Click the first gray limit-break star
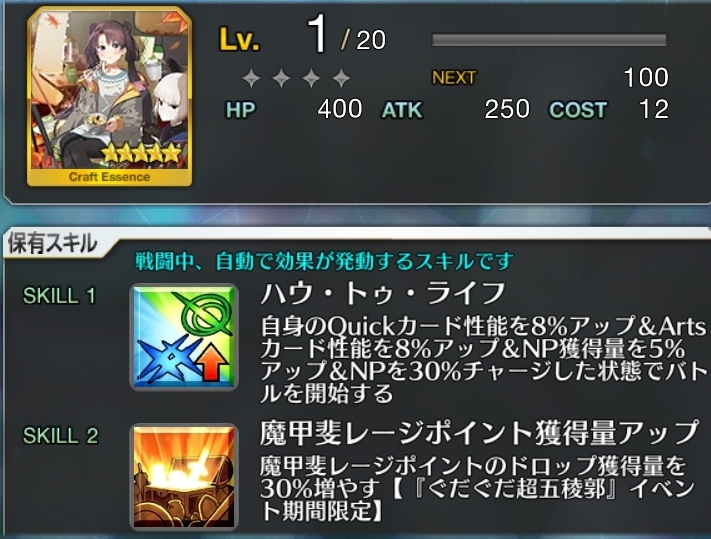The image size is (711, 539). point(251,78)
